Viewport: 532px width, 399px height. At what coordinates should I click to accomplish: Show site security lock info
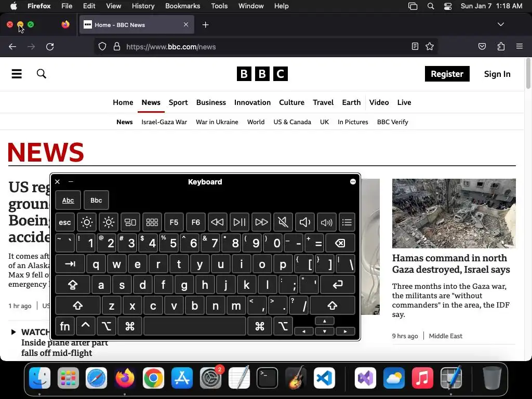[117, 46]
